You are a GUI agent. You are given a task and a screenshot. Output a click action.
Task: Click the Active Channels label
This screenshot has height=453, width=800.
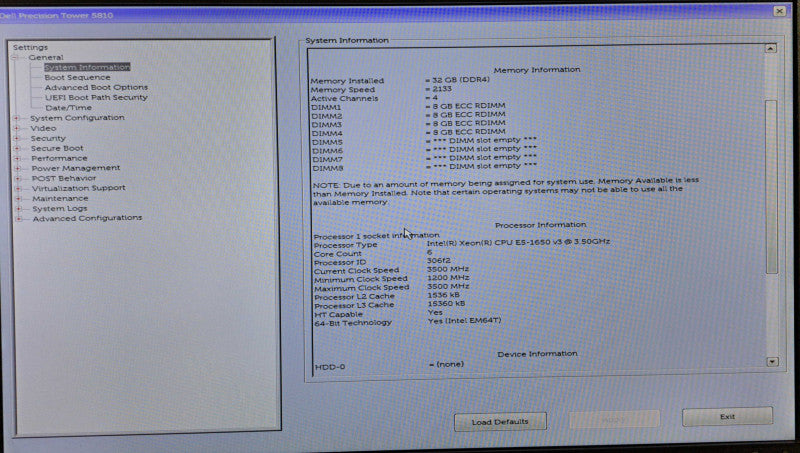click(x=344, y=98)
